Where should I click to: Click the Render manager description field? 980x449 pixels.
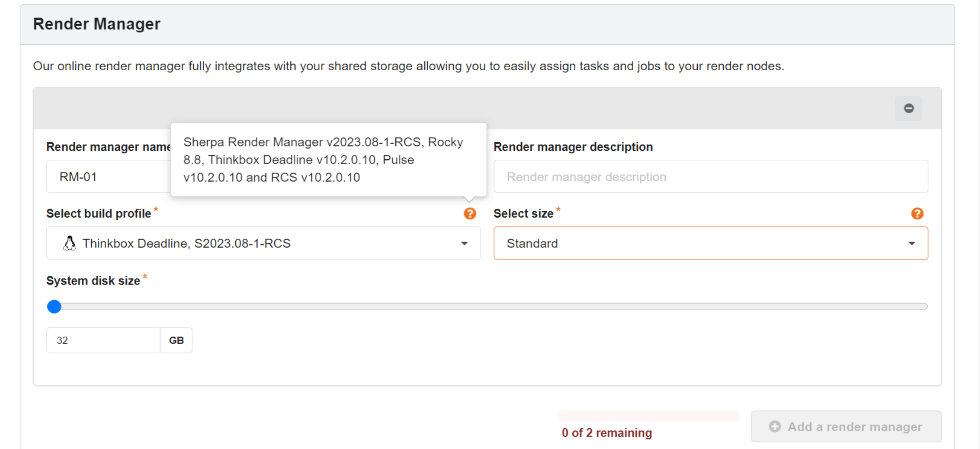(710, 176)
